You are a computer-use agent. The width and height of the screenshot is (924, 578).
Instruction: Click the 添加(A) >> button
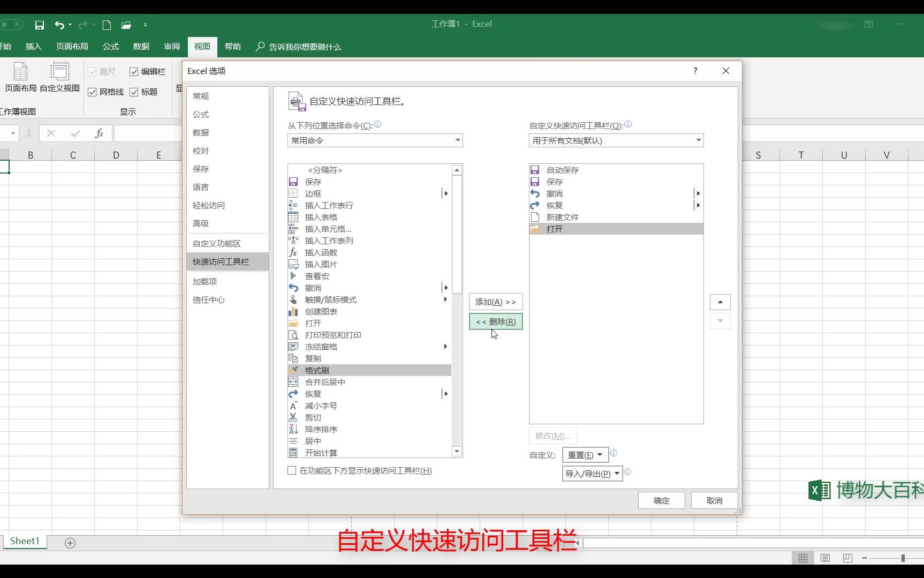point(496,302)
